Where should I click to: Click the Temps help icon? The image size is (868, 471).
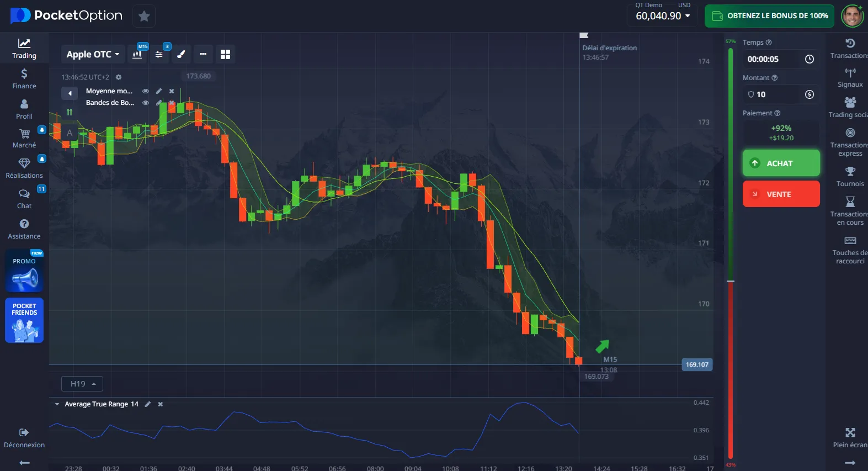pos(769,43)
